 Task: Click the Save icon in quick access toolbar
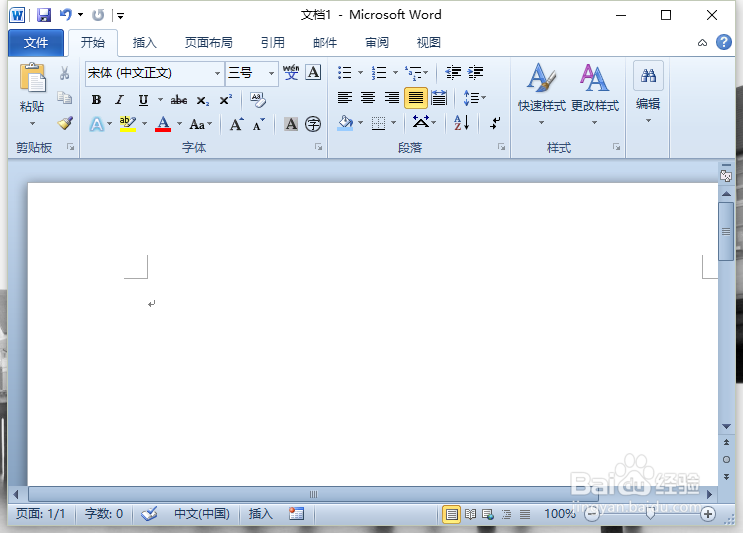click(x=44, y=15)
